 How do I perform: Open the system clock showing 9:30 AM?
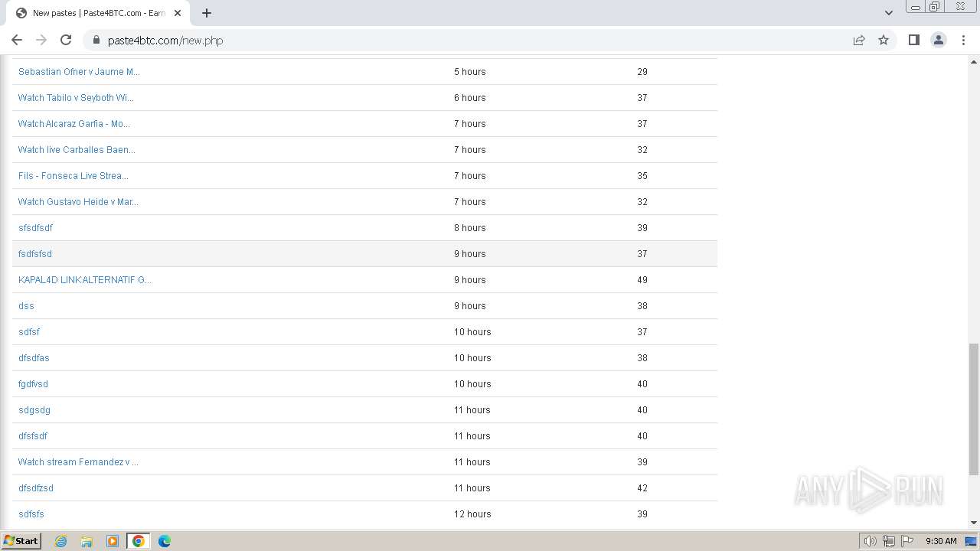pyautogui.click(x=941, y=541)
